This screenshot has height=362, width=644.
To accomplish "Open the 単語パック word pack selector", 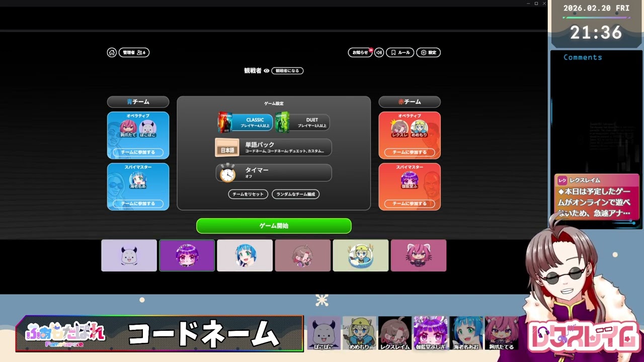I will tap(274, 147).
